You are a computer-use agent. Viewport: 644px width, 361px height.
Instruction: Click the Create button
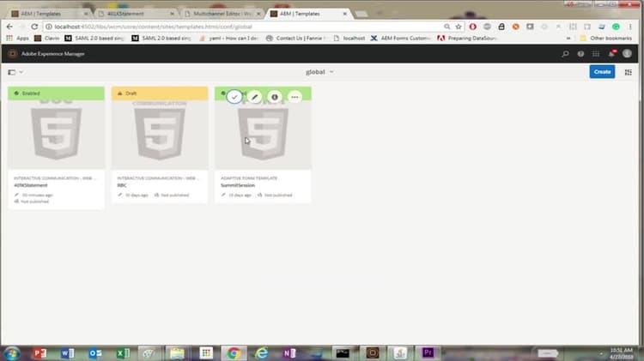coord(602,72)
